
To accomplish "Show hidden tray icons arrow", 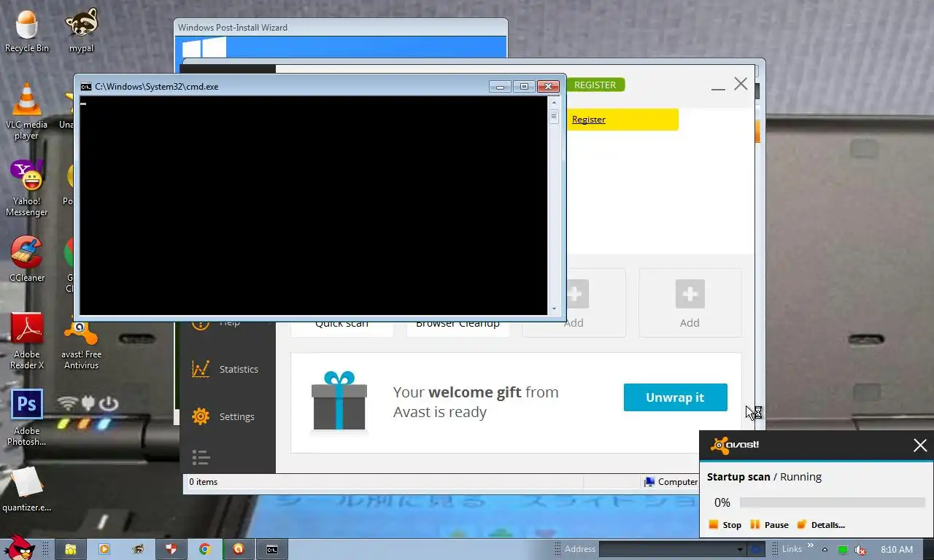I will (825, 550).
